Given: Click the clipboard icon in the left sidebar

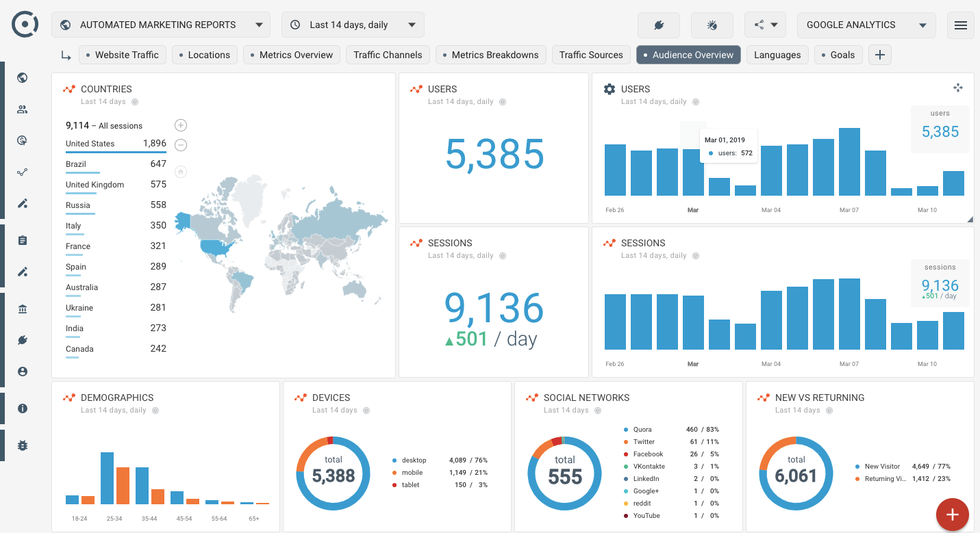Looking at the screenshot, I should coord(22,240).
